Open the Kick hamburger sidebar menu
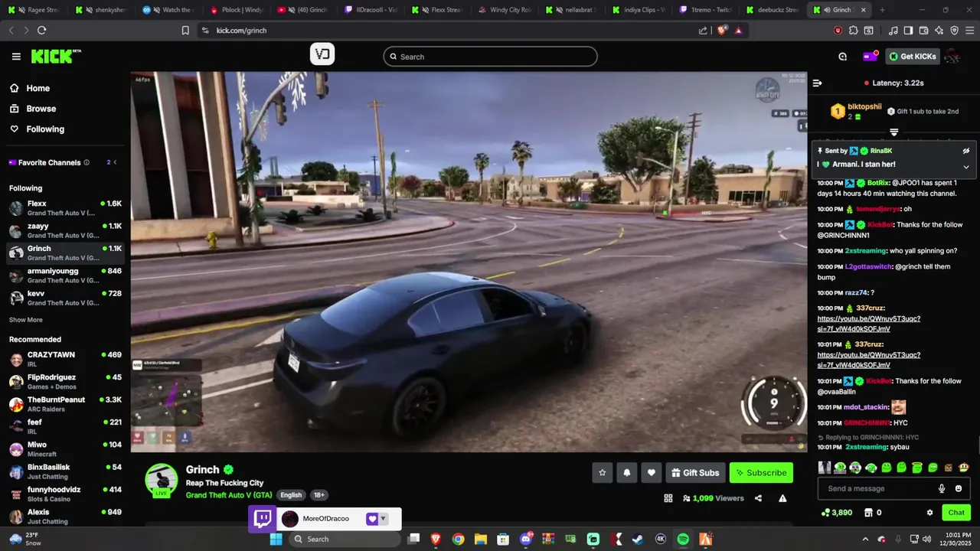 coord(16,57)
